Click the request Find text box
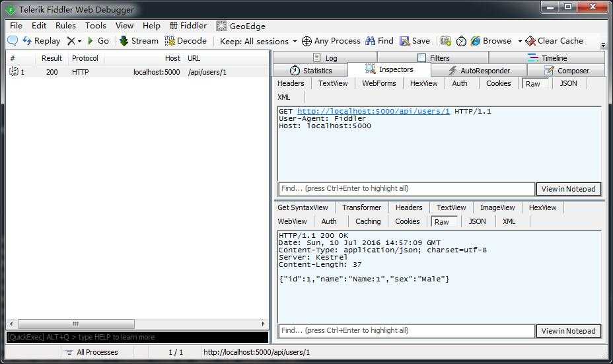This screenshot has height=364, width=613. (406, 188)
